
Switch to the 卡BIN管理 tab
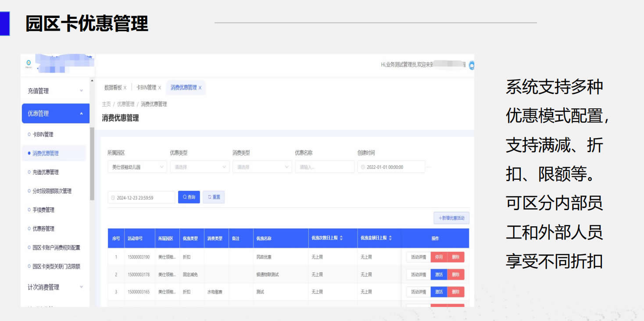[146, 88]
